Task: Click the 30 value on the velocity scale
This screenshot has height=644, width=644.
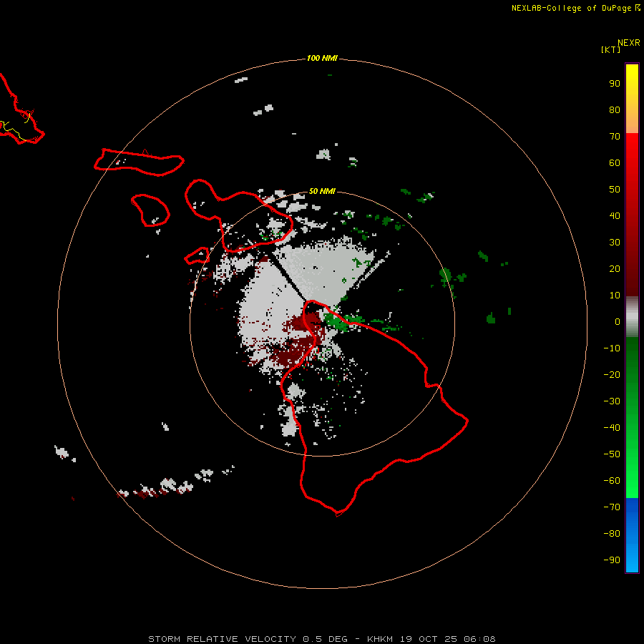Action: [615, 243]
